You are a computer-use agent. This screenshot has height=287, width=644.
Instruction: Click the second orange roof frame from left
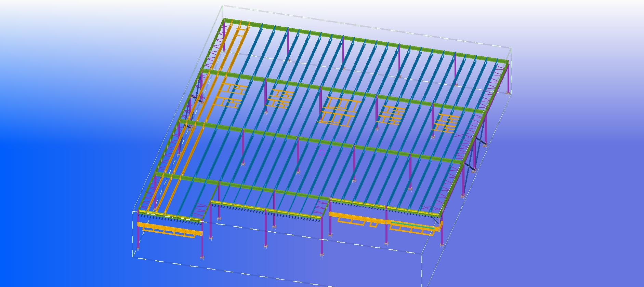[280, 99]
